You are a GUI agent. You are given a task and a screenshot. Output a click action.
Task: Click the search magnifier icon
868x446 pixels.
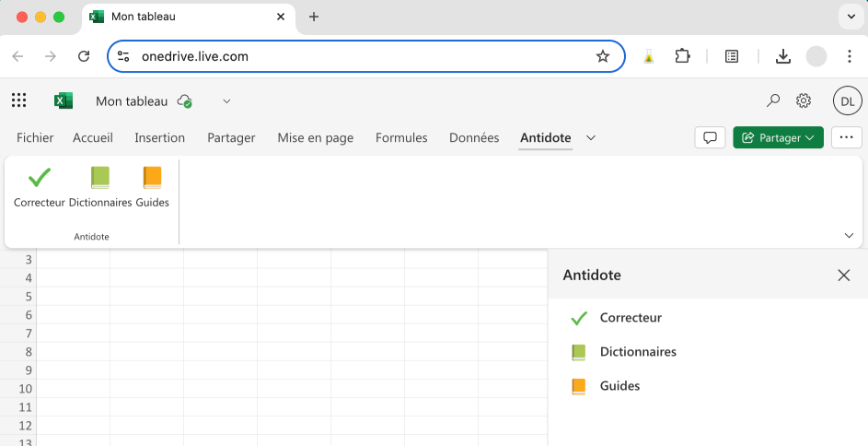[773, 101]
